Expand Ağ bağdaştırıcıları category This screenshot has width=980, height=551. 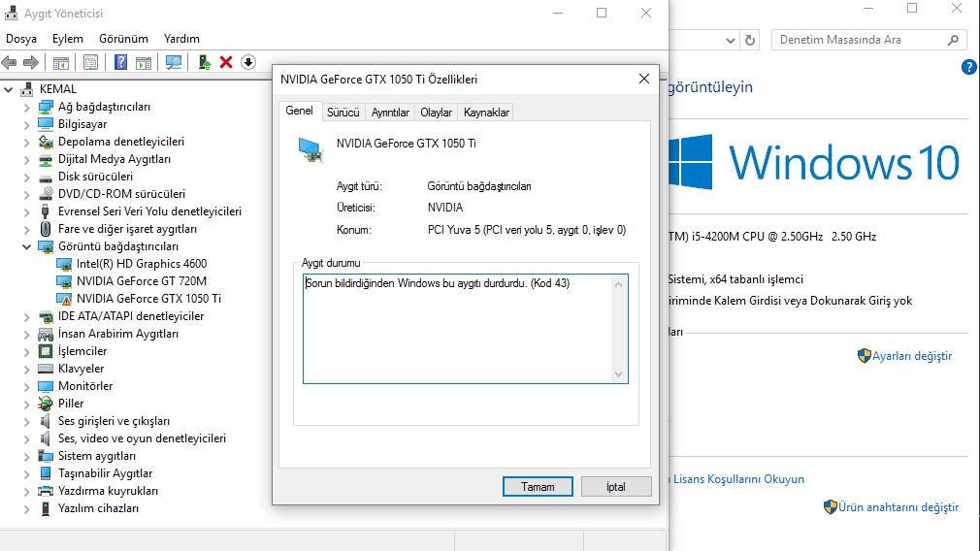coord(26,108)
